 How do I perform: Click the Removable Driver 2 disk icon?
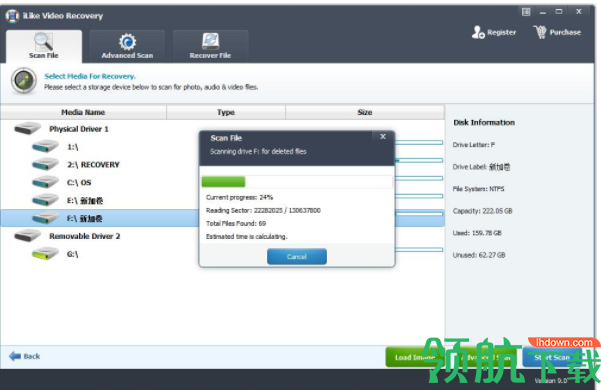point(28,236)
